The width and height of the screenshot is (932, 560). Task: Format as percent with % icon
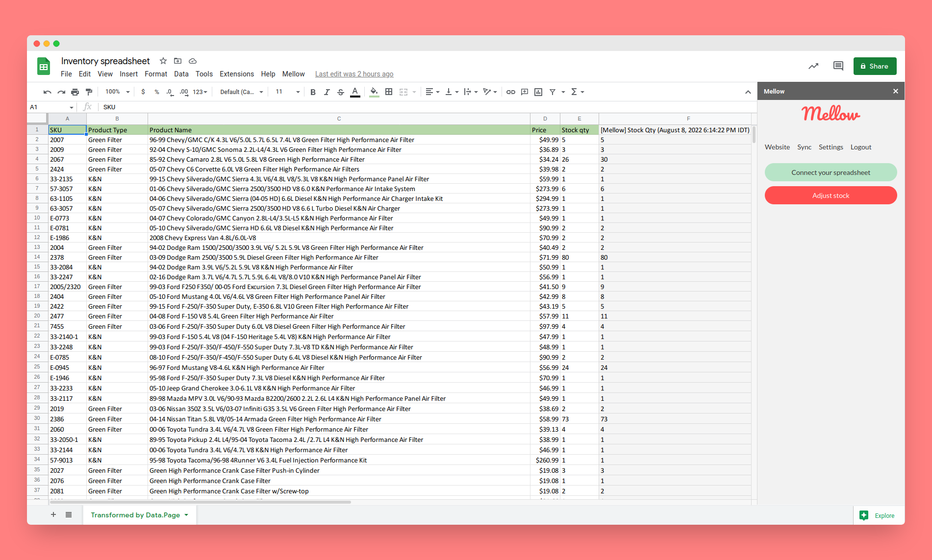pyautogui.click(x=157, y=92)
